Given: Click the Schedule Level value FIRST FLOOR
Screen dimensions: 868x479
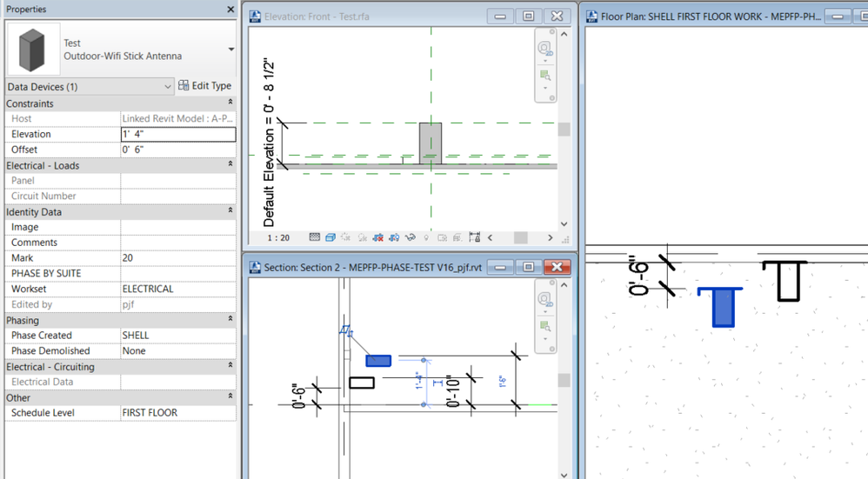Looking at the screenshot, I should coord(178,413).
